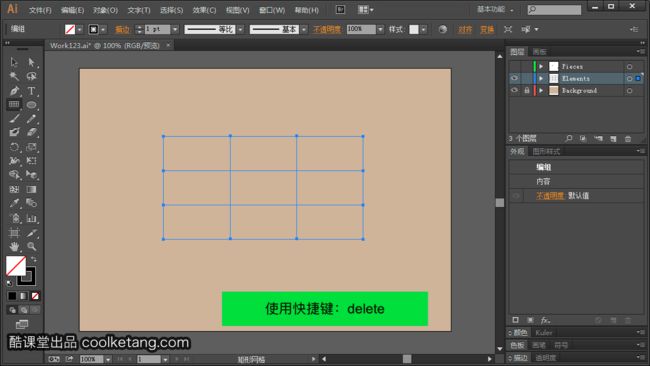
Task: Open the 对象(O) menu
Action: point(105,10)
